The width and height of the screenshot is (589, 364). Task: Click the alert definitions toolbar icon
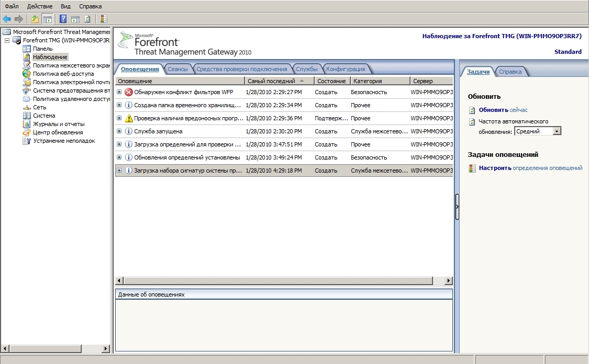[x=104, y=19]
